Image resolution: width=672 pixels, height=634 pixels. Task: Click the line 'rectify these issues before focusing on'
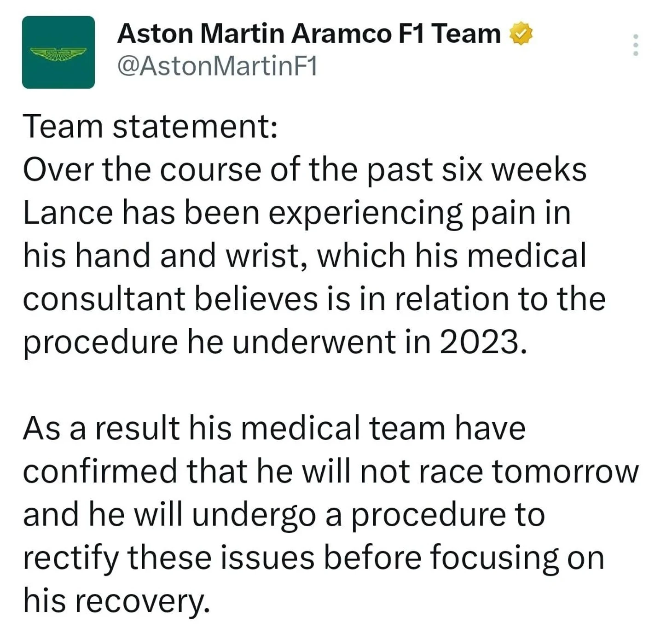313,558
